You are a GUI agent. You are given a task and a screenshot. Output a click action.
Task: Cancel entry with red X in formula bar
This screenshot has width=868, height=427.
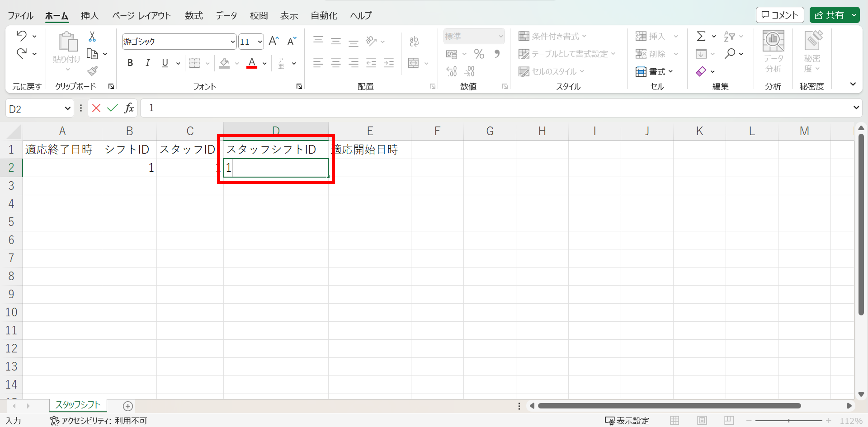tap(96, 108)
